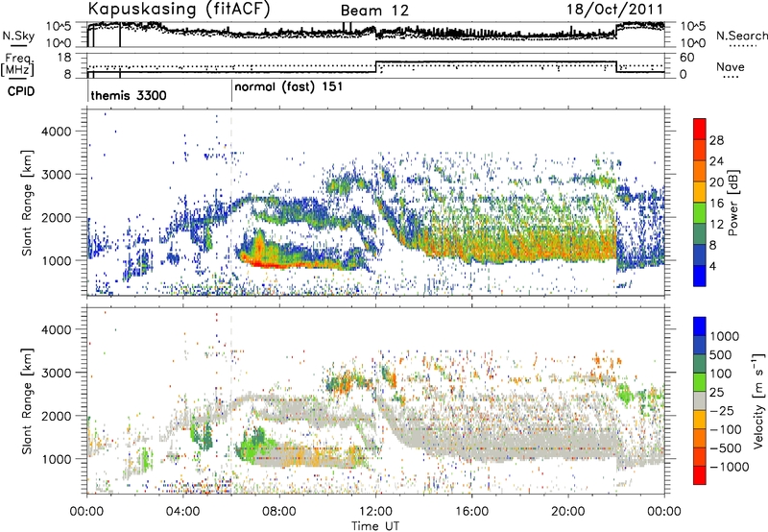Select the normal (fast) 151 CPID text

[x=289, y=87]
